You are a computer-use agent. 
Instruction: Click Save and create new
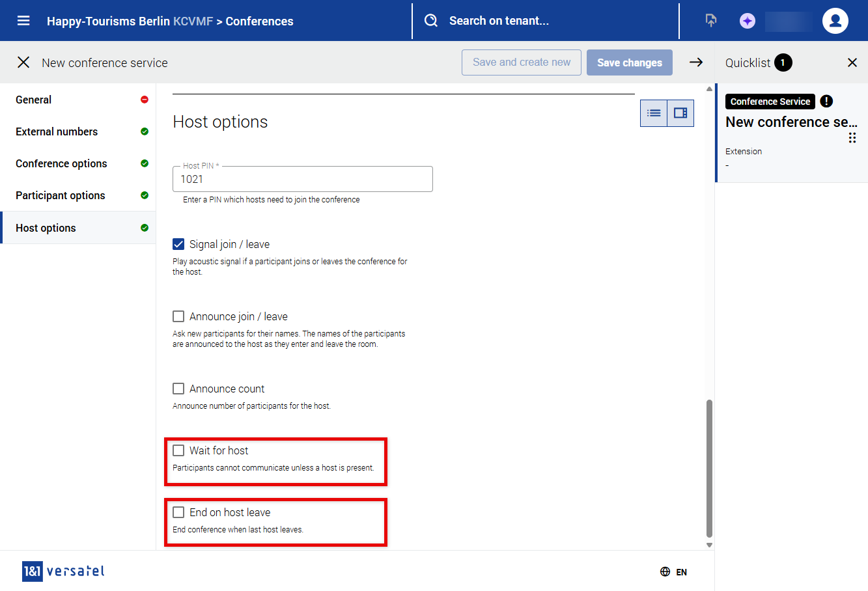[521, 62]
